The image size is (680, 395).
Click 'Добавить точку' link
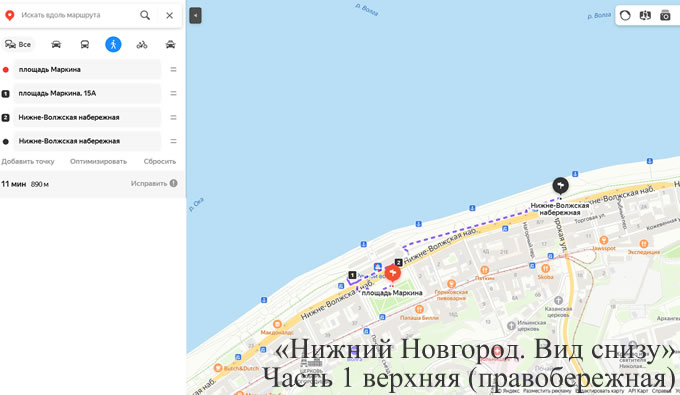tap(28, 161)
